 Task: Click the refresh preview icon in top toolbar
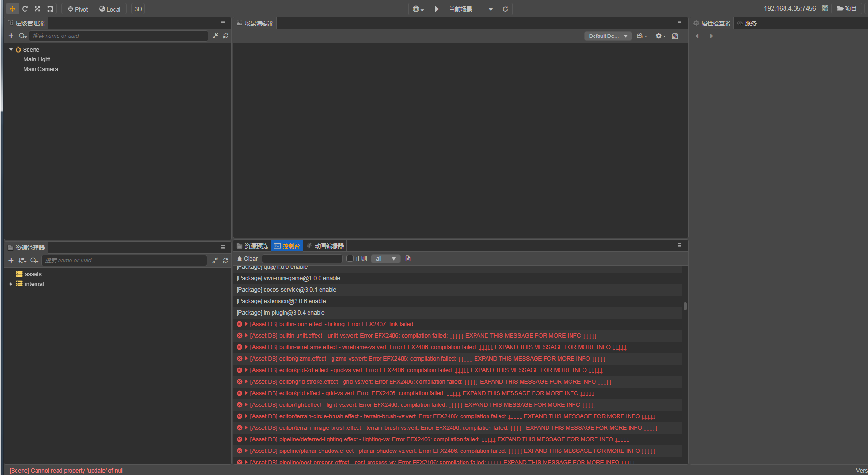[x=505, y=9]
